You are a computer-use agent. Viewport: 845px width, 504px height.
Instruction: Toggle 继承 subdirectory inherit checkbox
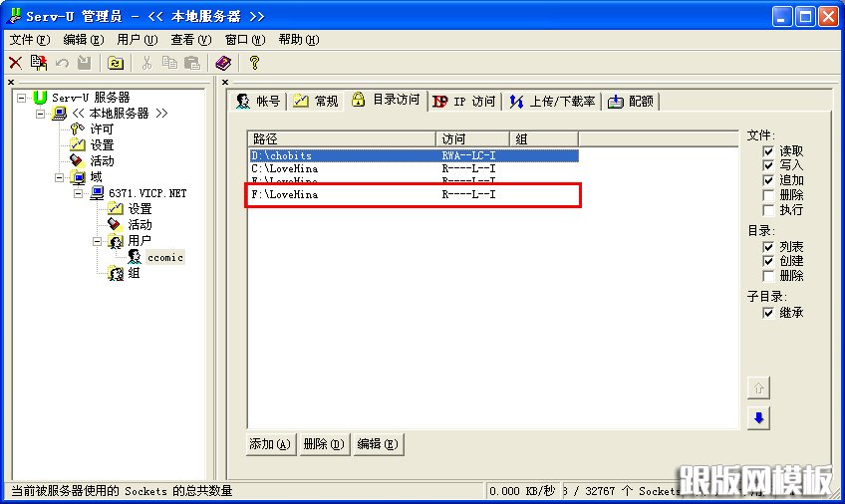click(x=768, y=313)
